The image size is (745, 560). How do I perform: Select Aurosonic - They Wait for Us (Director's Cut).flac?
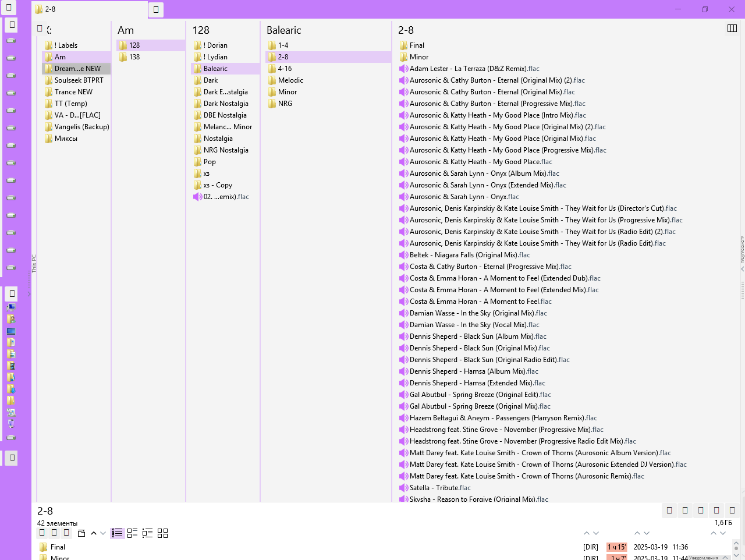tap(543, 208)
